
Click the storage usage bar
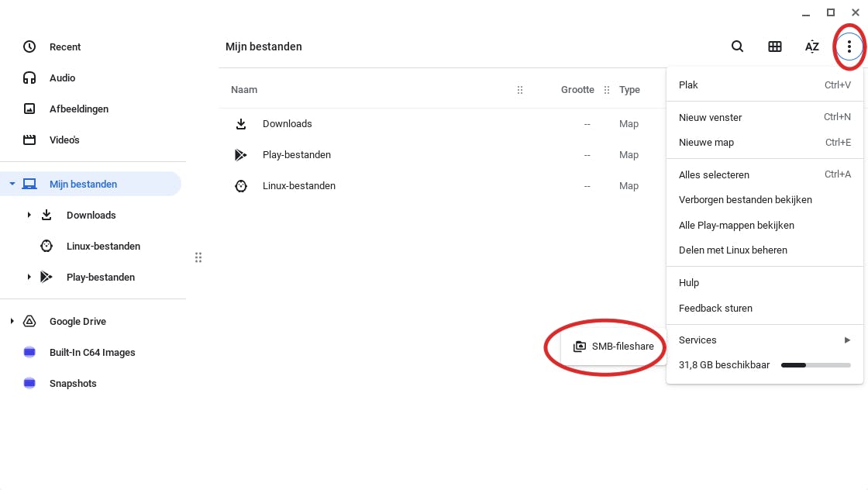[x=815, y=364]
